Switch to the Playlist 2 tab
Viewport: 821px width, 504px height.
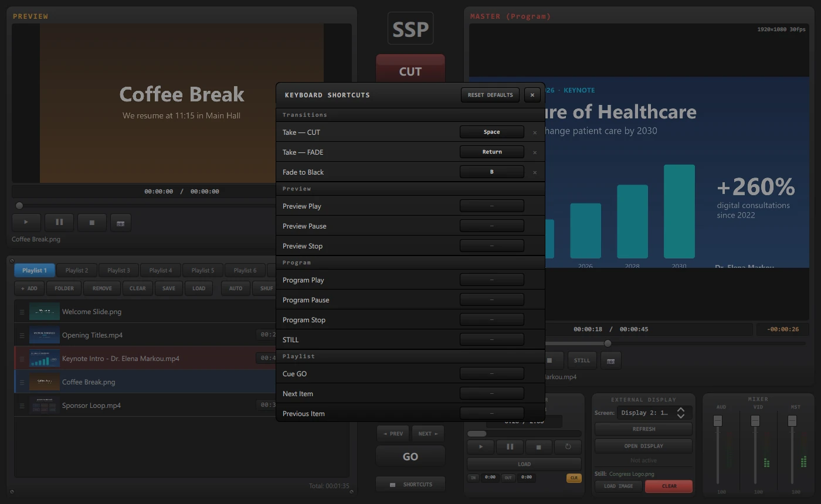[x=77, y=270]
